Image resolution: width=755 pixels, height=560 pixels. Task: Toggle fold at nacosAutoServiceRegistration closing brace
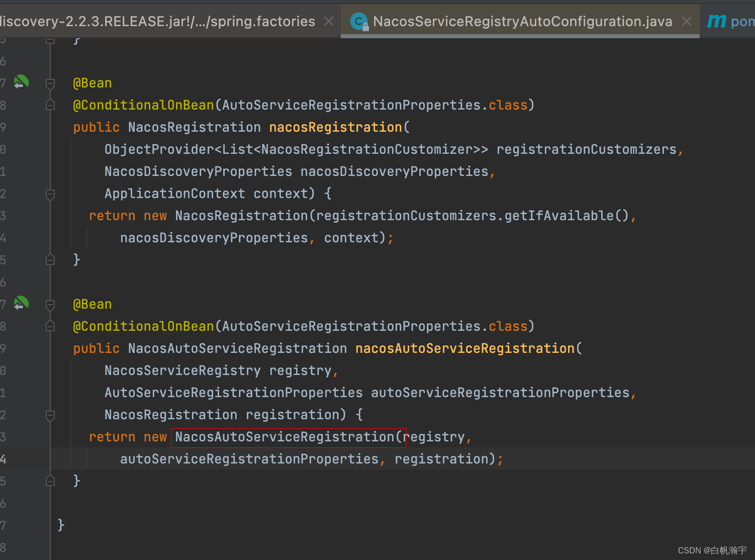(50, 481)
